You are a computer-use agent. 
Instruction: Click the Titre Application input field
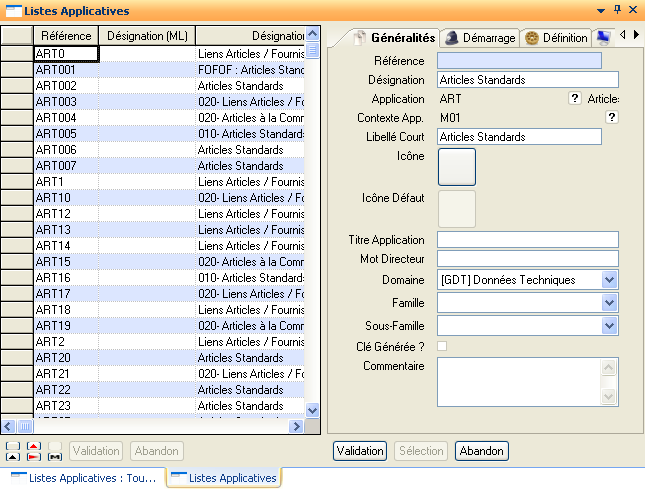pyautogui.click(x=527, y=239)
